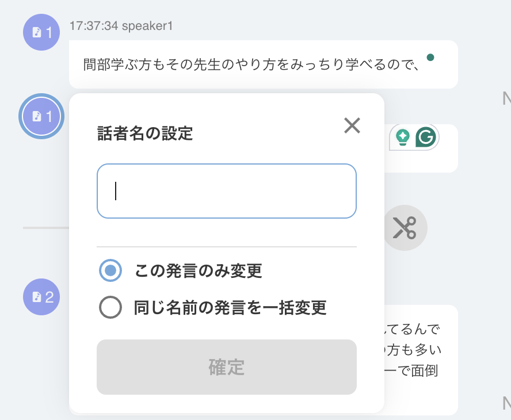The width and height of the screenshot is (511, 420).
Task: Select the 同じ名前の発言を一括変更 radio button
Action: 110,307
